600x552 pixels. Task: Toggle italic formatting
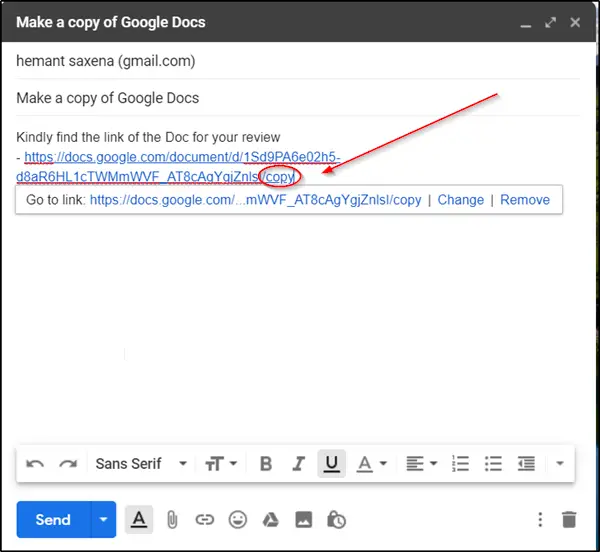(x=298, y=464)
